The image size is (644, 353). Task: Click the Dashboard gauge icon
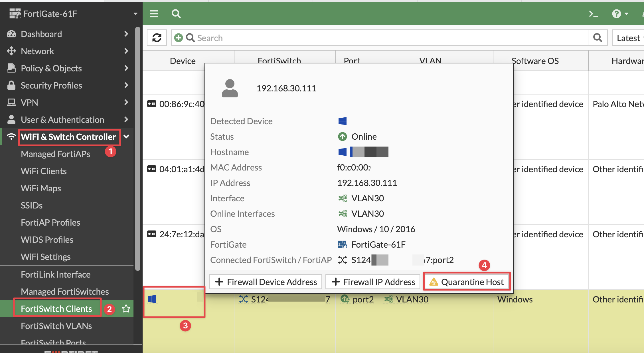click(x=11, y=34)
